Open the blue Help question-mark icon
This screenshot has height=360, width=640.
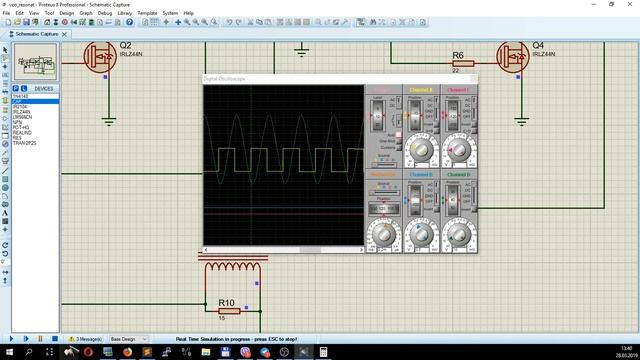(129, 22)
